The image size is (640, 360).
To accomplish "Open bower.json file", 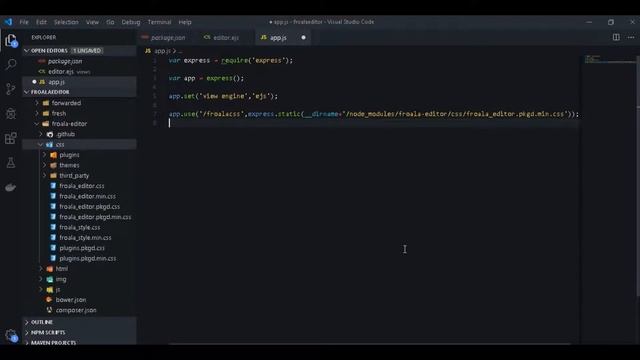I will [71, 300].
